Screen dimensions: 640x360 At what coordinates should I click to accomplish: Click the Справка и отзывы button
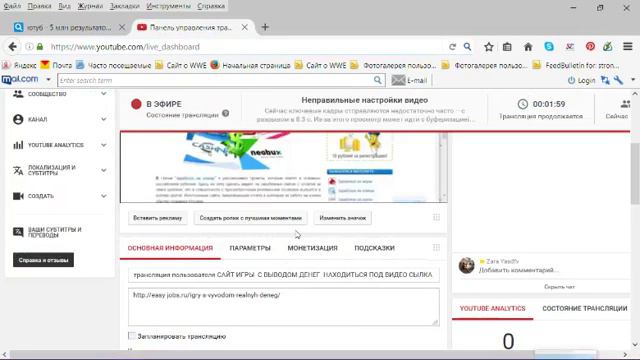click(43, 260)
